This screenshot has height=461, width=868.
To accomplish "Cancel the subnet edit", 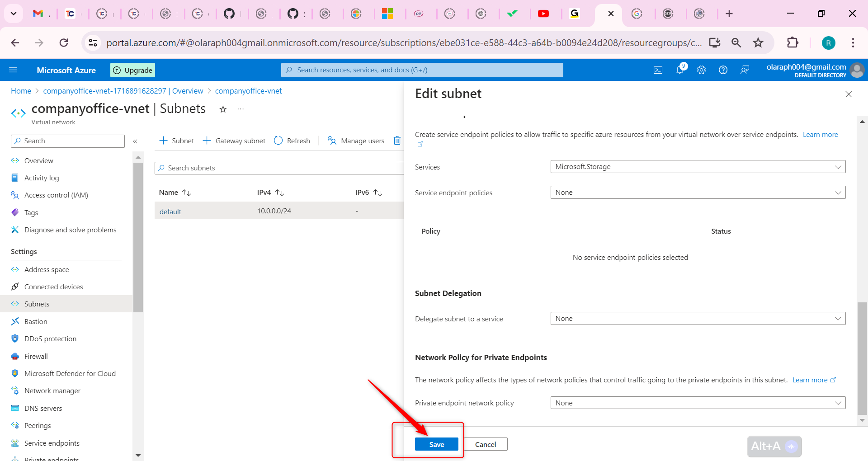I will pos(486,444).
